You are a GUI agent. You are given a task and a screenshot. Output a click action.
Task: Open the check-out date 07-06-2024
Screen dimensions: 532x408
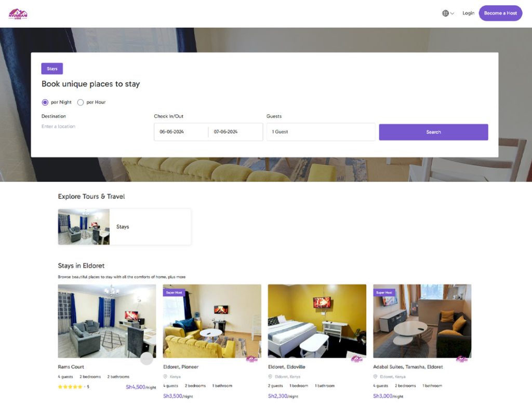(235, 132)
